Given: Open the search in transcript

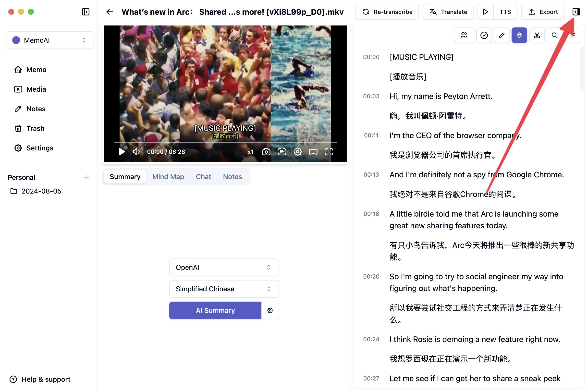Looking at the screenshot, I should click(554, 36).
